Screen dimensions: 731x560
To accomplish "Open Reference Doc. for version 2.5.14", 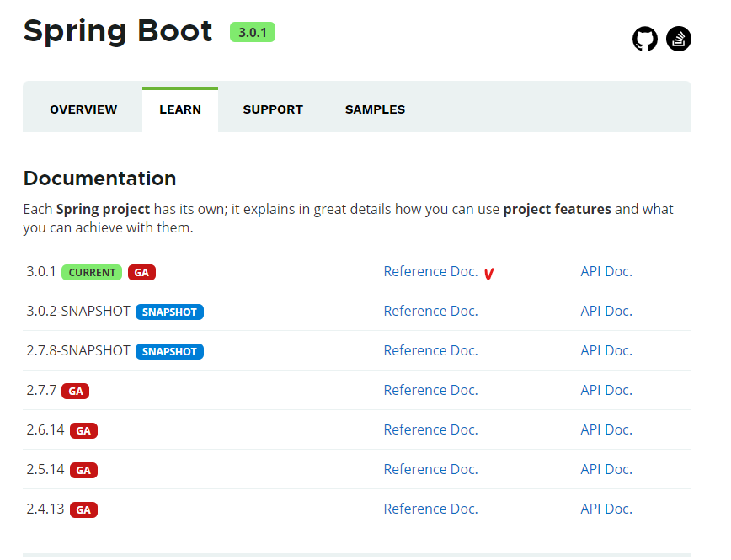I will [x=431, y=470].
